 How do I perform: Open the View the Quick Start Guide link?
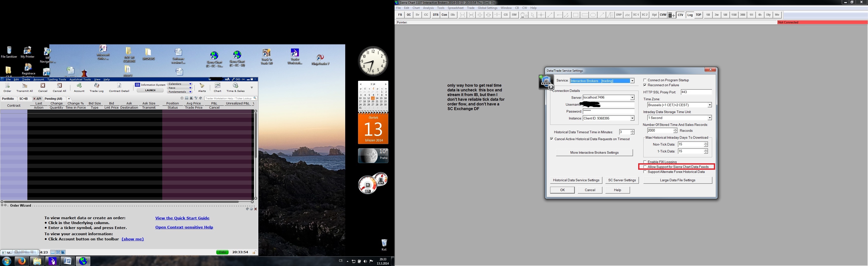click(182, 218)
